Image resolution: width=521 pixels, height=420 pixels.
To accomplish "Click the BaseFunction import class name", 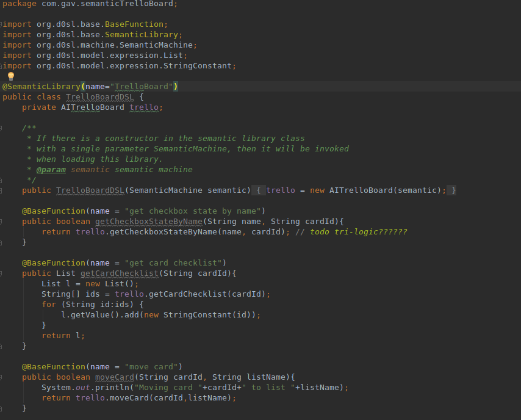I will (x=134, y=24).
